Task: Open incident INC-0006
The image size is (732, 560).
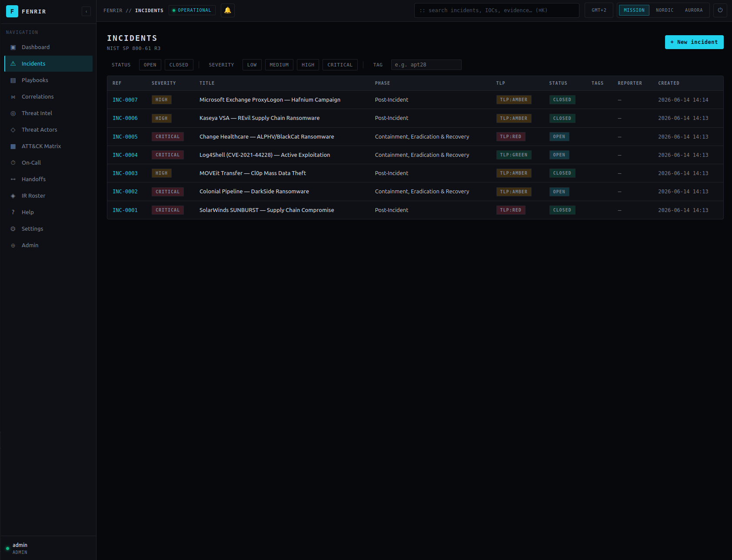Action: click(x=125, y=118)
